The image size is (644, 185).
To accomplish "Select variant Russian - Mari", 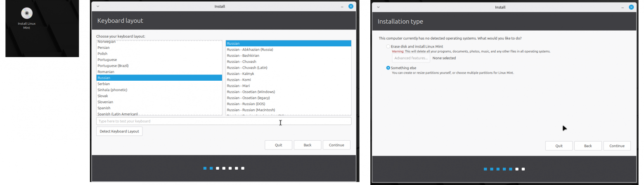I will [x=289, y=86].
